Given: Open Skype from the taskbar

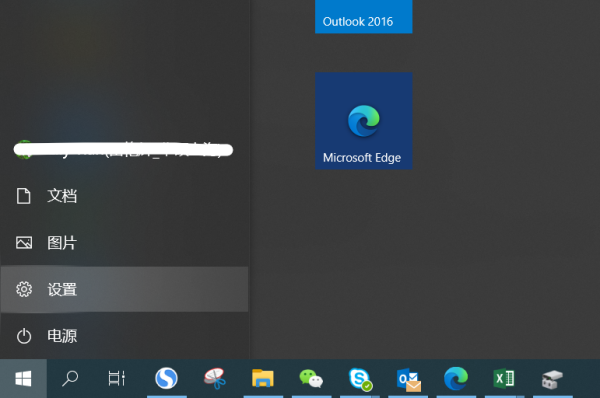Looking at the screenshot, I should coord(360,379).
